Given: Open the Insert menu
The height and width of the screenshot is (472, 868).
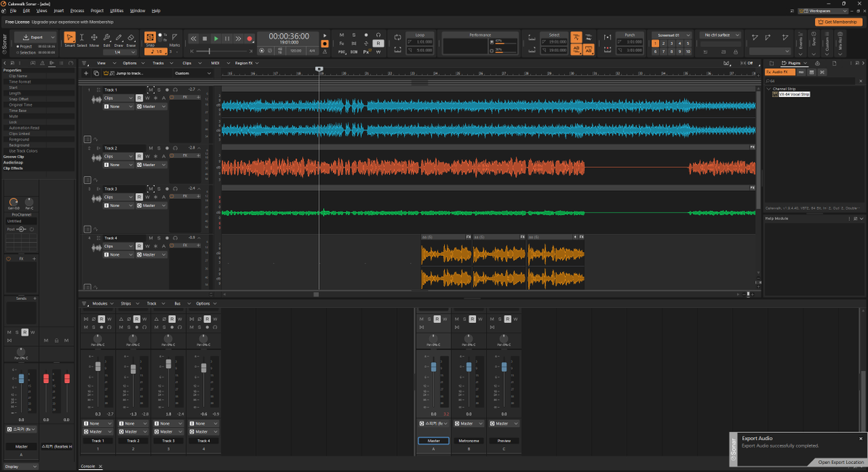Looking at the screenshot, I should (x=59, y=11).
